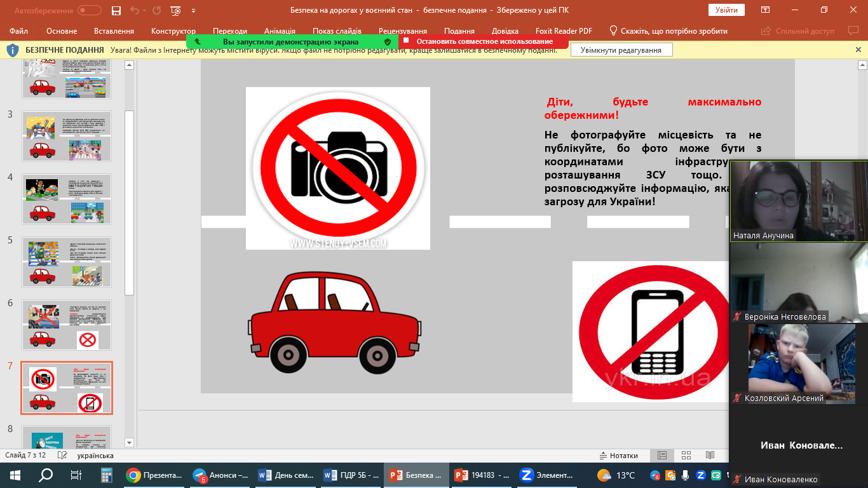Click the no-camera prohibition image on slide

[x=338, y=168]
